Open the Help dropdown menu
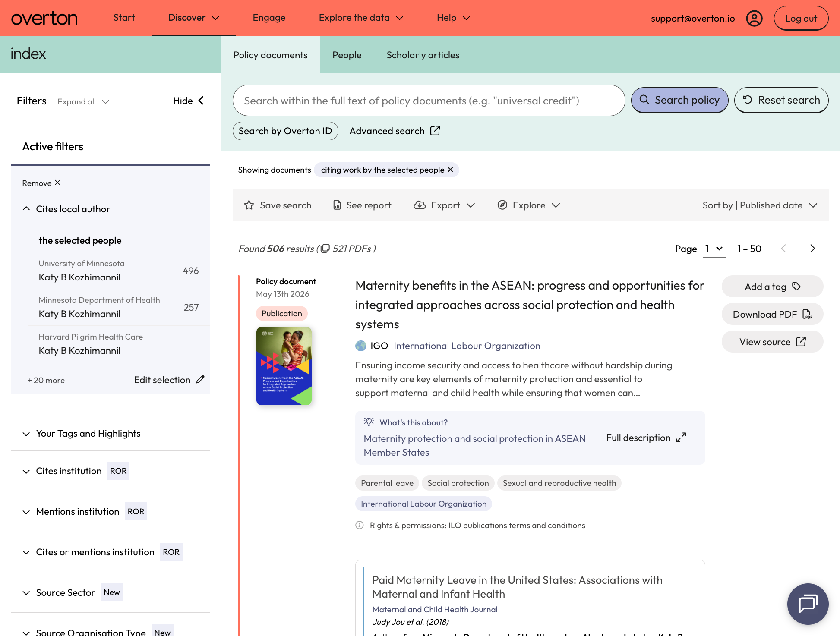This screenshot has height=636, width=840. coord(453,18)
